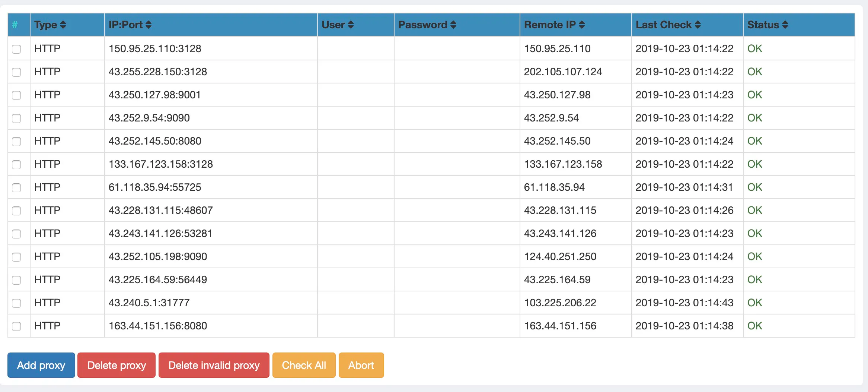Click the Status column sort icon
This screenshot has height=392, width=868.
click(785, 25)
